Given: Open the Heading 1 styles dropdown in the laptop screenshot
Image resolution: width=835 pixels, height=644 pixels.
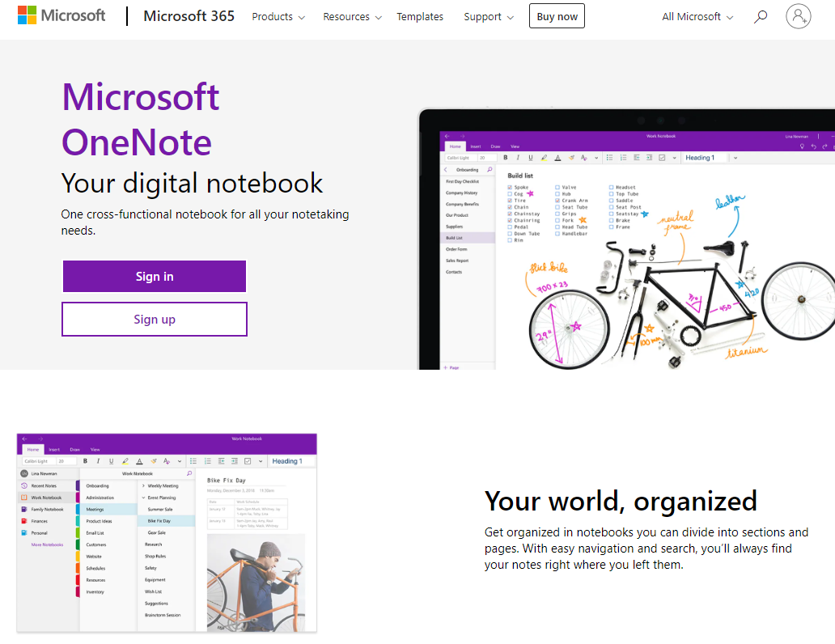Looking at the screenshot, I should click(x=735, y=158).
